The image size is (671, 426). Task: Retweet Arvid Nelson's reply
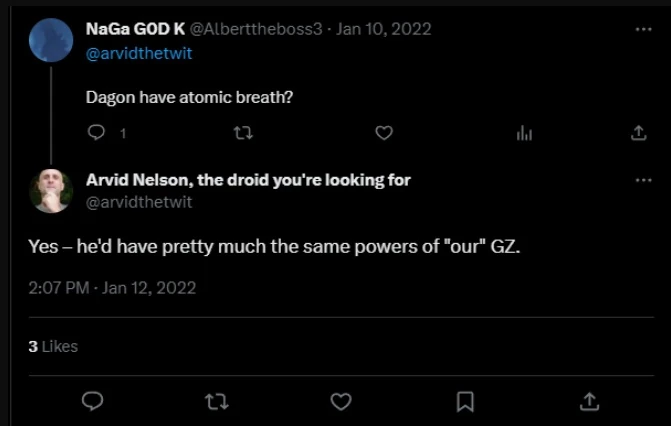[216, 400]
